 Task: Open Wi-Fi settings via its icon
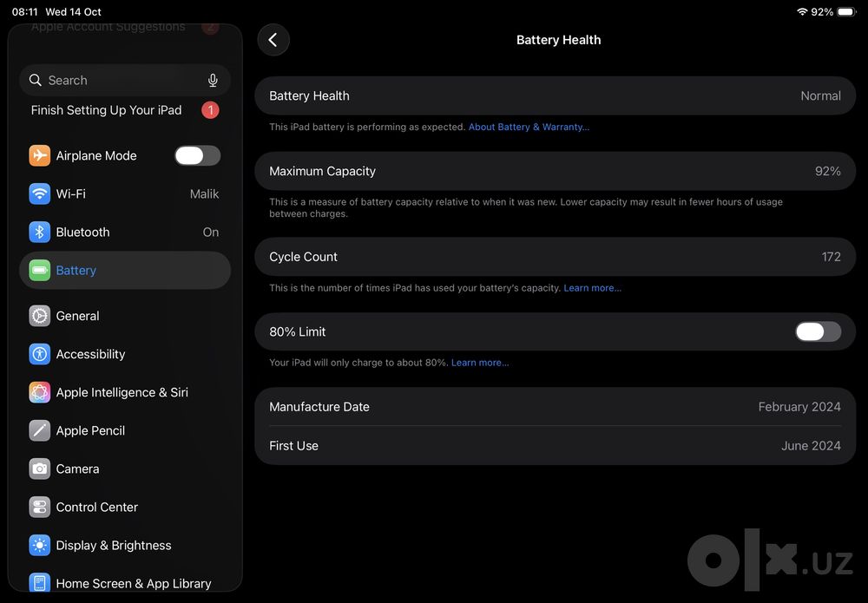pos(39,193)
